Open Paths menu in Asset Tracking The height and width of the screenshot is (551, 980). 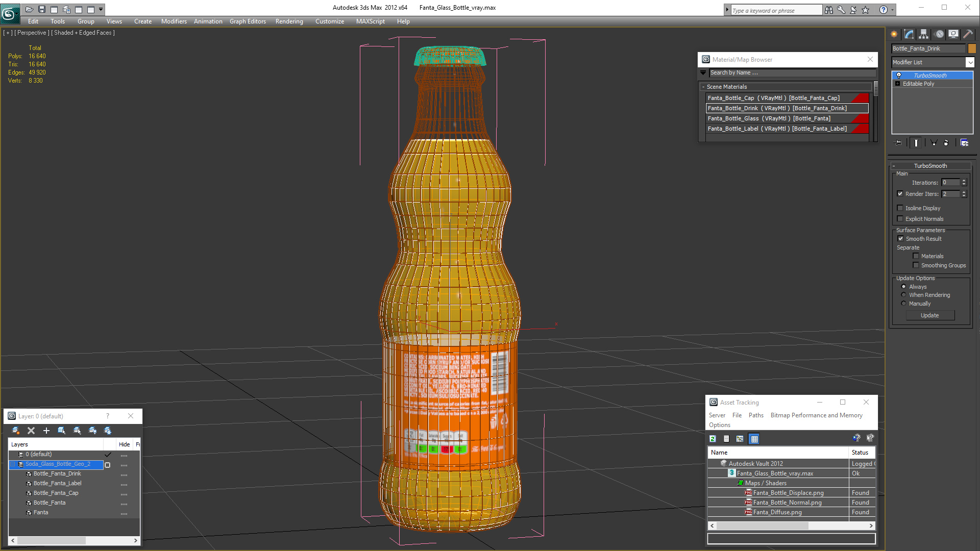coord(756,415)
